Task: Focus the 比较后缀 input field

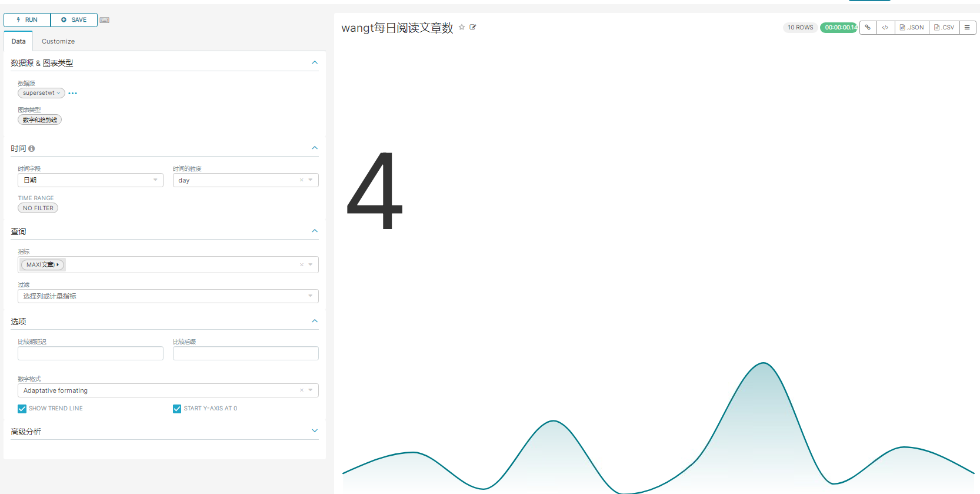Action: pyautogui.click(x=246, y=353)
